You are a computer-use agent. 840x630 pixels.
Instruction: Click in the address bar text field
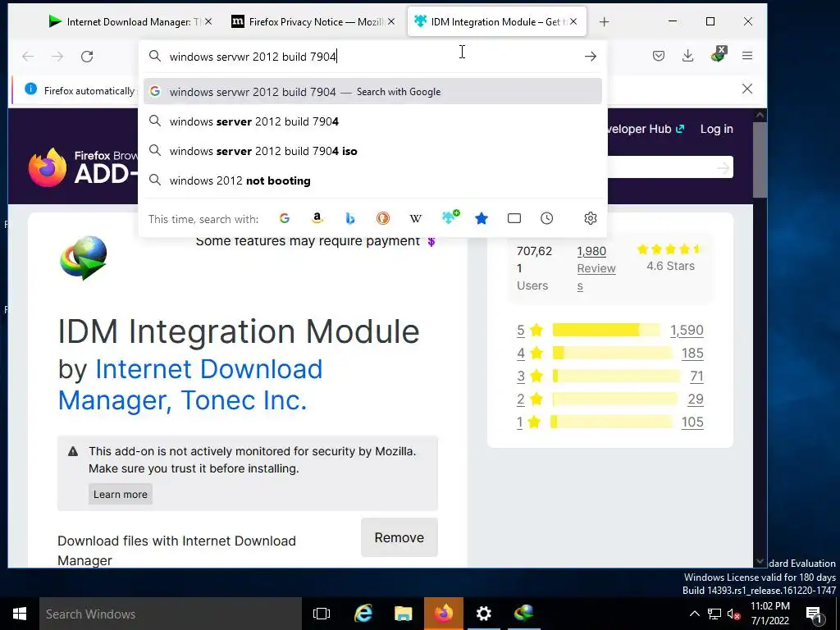[372, 57]
